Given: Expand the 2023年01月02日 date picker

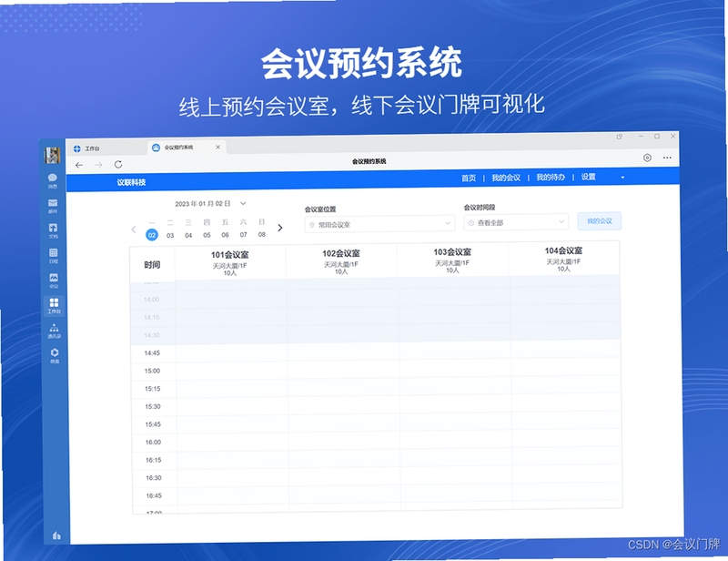Looking at the screenshot, I should pyautogui.click(x=210, y=204).
